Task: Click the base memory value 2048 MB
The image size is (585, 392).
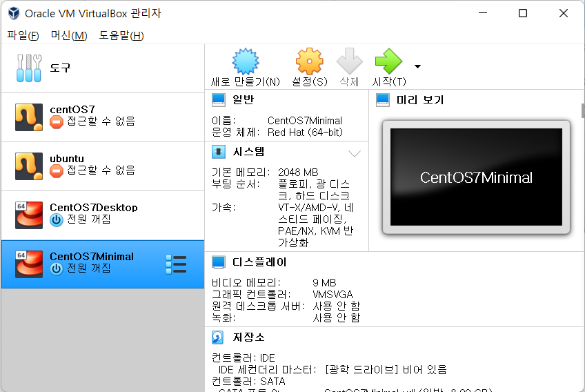Action: pyautogui.click(x=298, y=172)
